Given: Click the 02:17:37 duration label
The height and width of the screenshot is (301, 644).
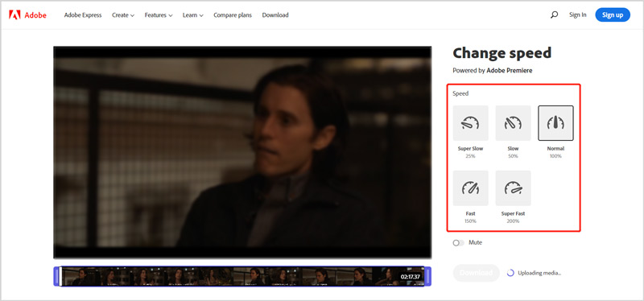Looking at the screenshot, I should 411,277.
